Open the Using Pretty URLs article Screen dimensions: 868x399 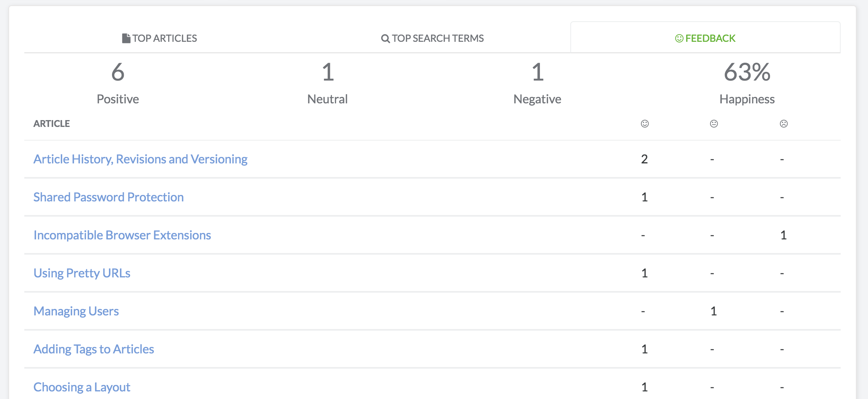[82, 273]
